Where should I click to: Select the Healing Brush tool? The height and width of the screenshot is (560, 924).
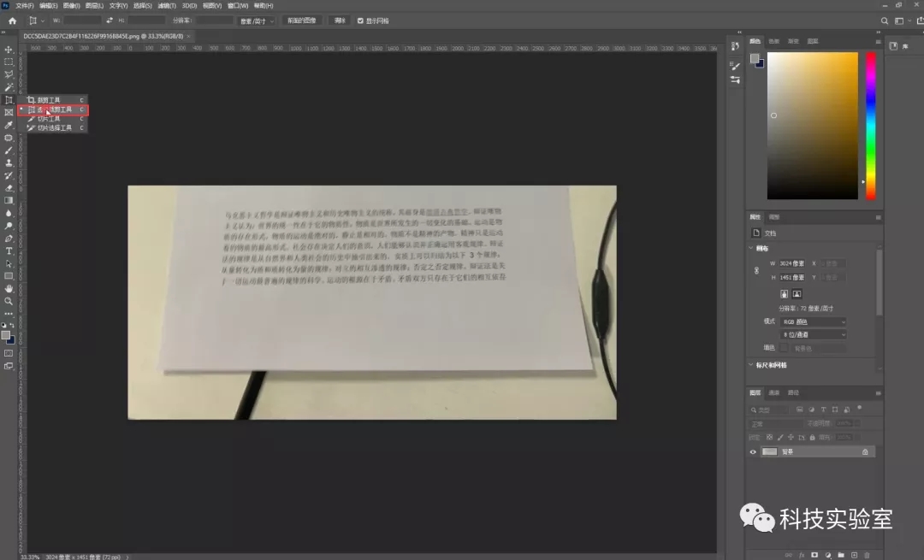(x=9, y=138)
